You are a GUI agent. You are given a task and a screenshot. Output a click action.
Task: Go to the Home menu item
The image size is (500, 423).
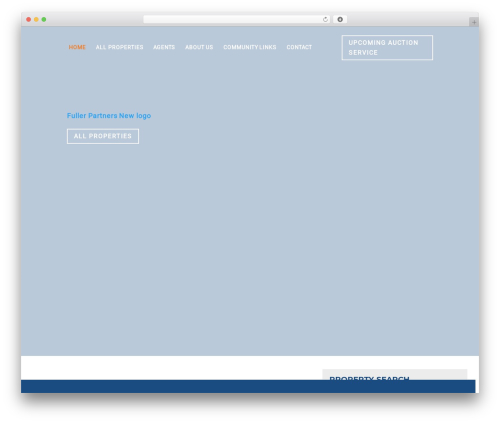point(77,47)
